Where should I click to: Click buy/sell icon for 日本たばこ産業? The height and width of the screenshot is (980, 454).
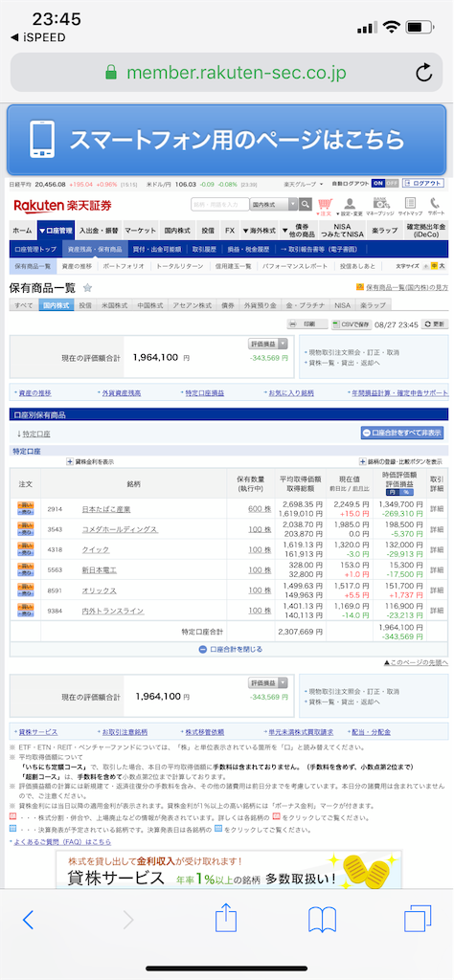pos(26,509)
